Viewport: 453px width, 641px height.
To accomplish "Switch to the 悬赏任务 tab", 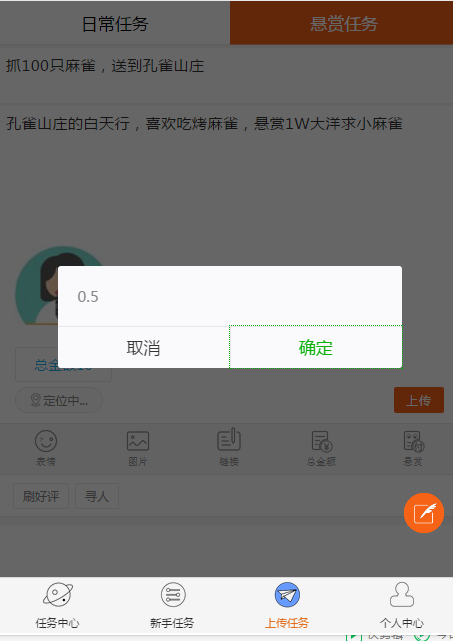I will pos(342,23).
